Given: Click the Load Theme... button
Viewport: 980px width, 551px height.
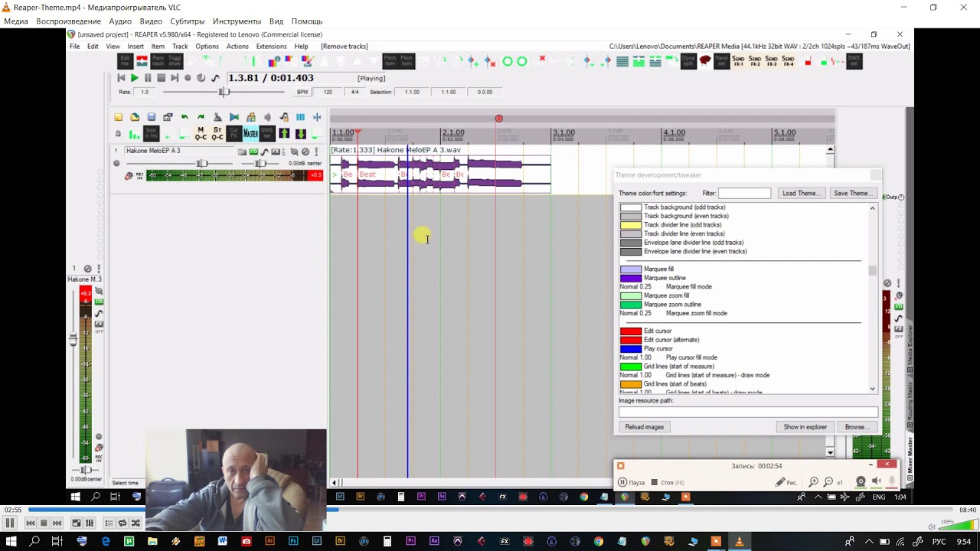Looking at the screenshot, I should [x=801, y=194].
